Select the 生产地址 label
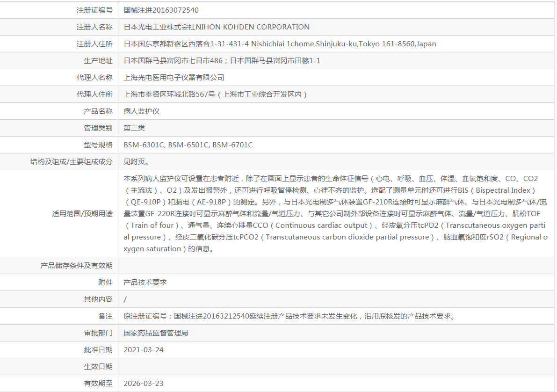The width and height of the screenshot is (557, 392). click(98, 61)
